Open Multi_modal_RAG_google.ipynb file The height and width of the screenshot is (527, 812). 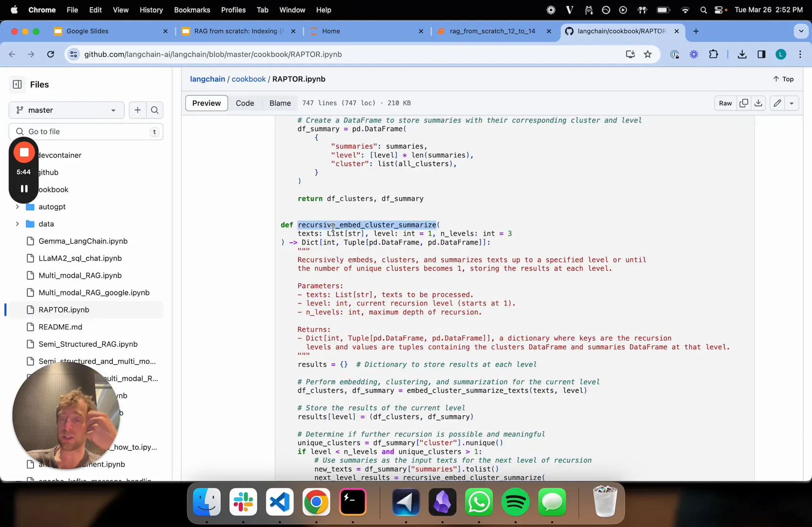click(94, 293)
